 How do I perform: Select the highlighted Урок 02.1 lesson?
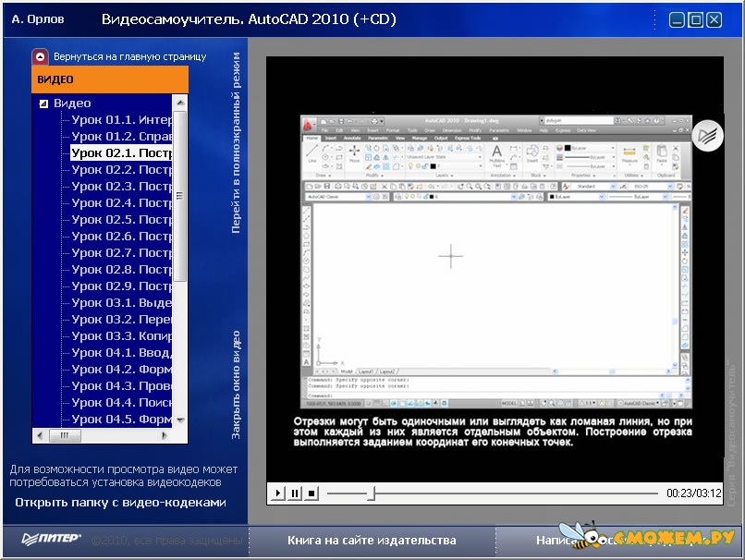pyautogui.click(x=122, y=153)
